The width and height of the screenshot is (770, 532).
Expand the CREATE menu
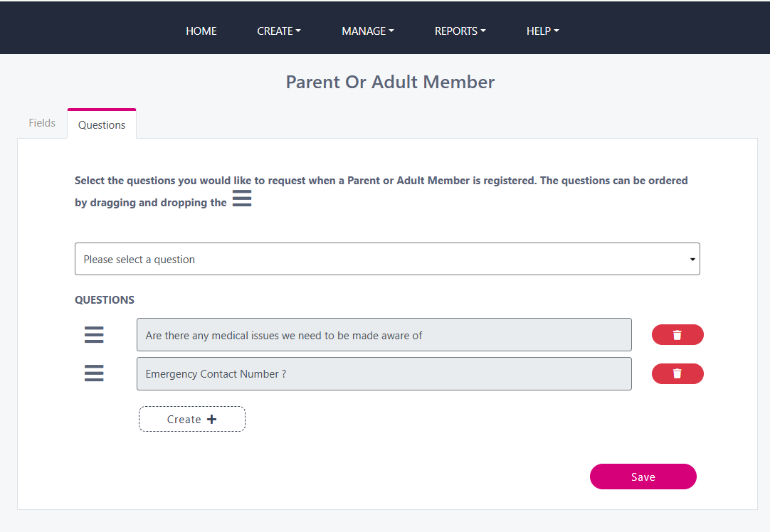click(x=278, y=31)
